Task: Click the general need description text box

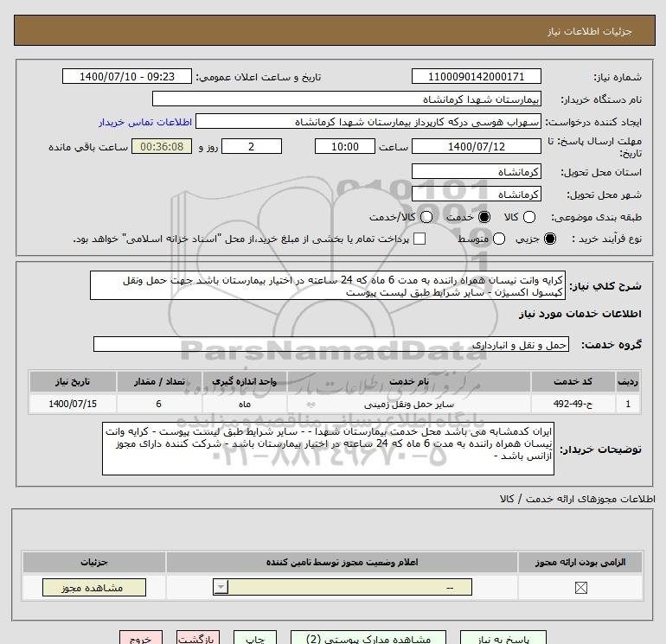Action: pyautogui.click(x=328, y=286)
